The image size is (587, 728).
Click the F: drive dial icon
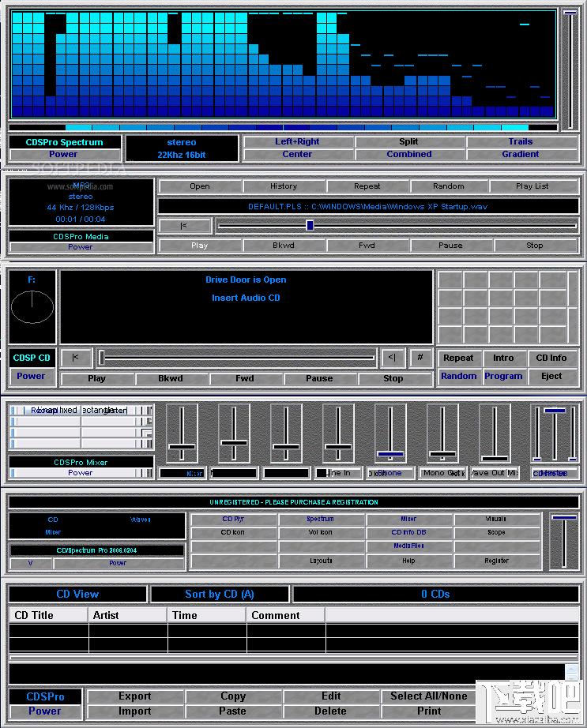tap(32, 306)
